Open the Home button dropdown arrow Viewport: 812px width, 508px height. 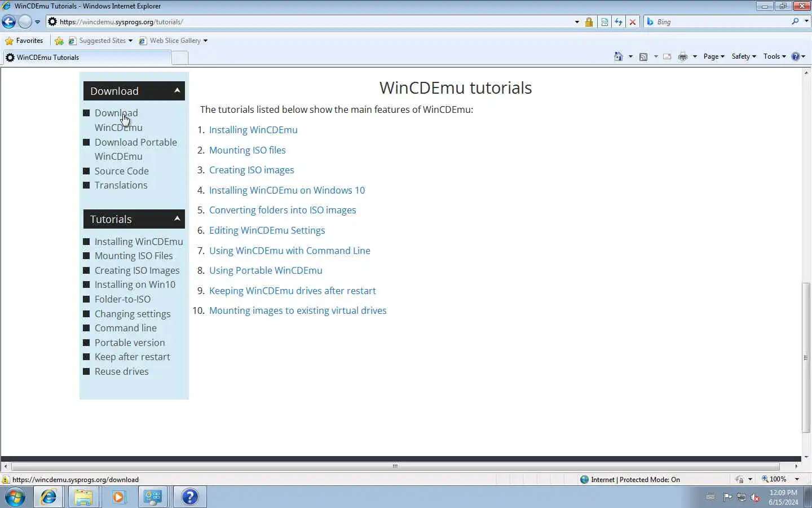[x=630, y=56]
